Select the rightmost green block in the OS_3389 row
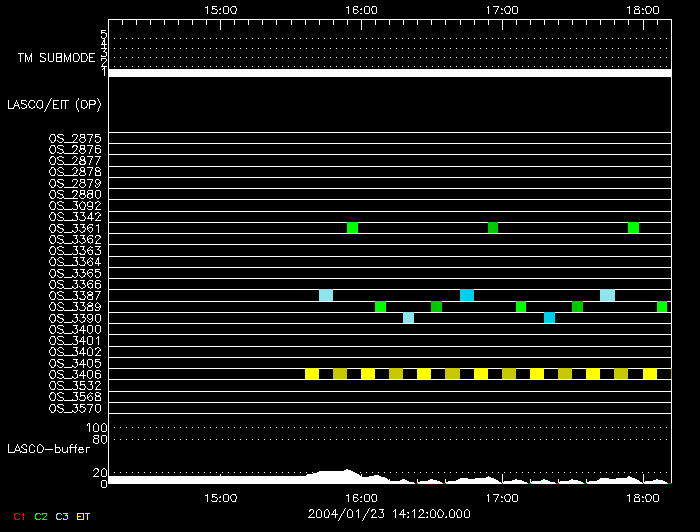The image size is (700, 532). pyautogui.click(x=662, y=307)
